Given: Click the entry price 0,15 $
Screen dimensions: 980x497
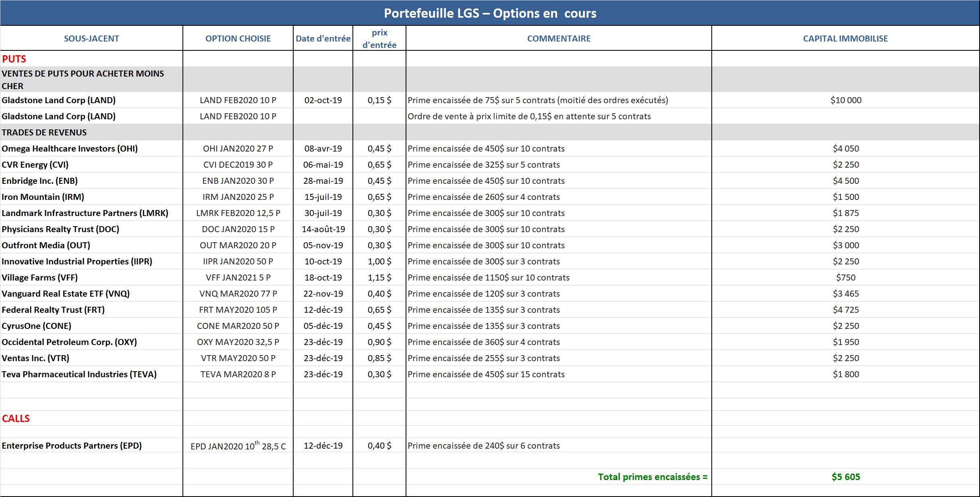Looking at the screenshot, I should (379, 100).
